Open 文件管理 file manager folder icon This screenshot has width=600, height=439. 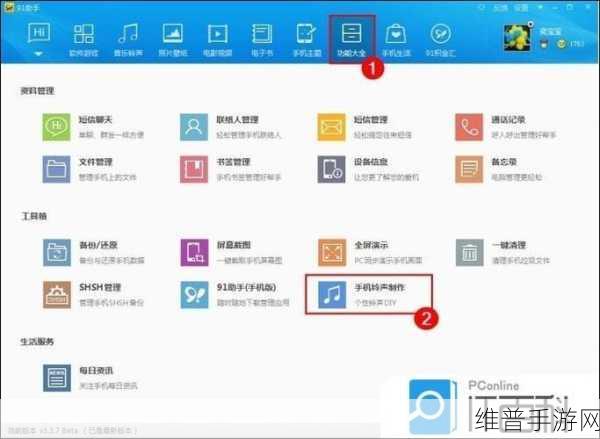pos(56,169)
